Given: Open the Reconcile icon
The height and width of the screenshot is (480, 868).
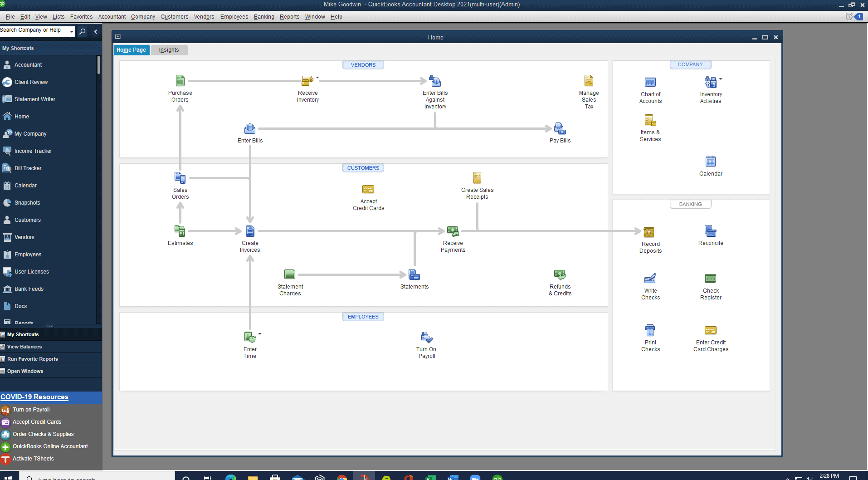Looking at the screenshot, I should tap(711, 231).
